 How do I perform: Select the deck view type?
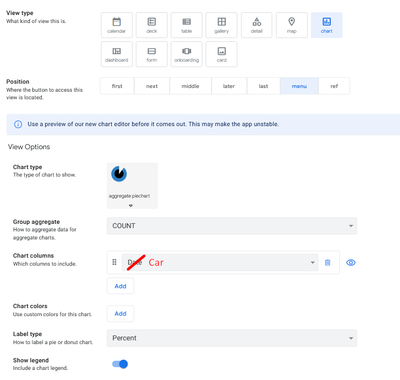152,25
